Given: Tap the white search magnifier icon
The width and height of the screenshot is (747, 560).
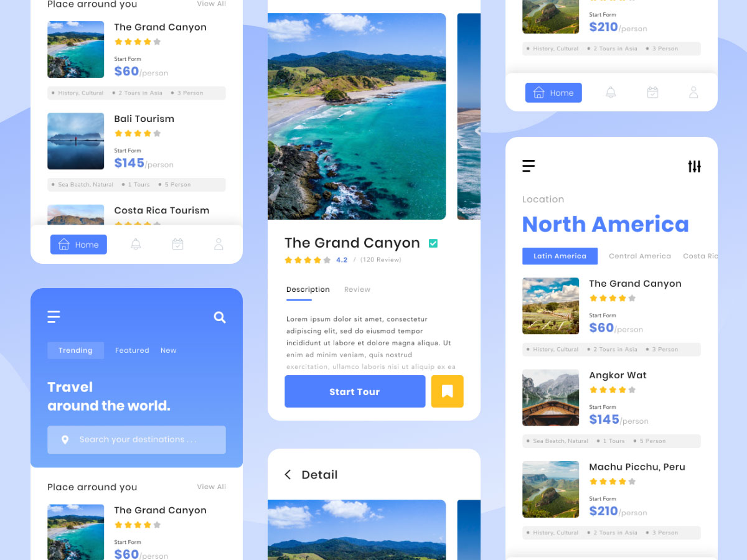Looking at the screenshot, I should [220, 317].
